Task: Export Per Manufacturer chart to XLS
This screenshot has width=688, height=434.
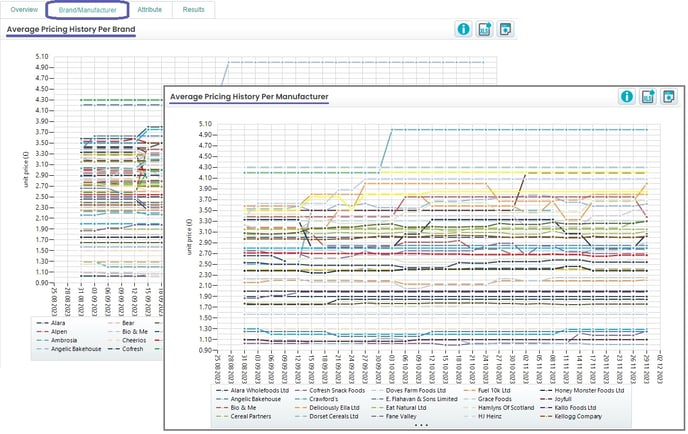Action: pyautogui.click(x=648, y=97)
